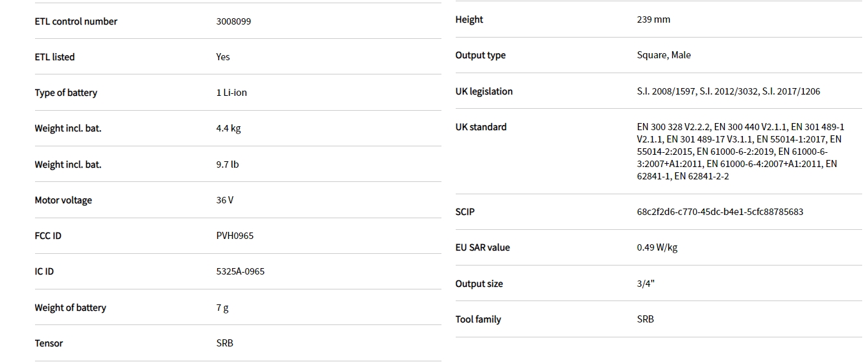868x362 pixels.
Task: Click the Motor voltage 36 V value
Action: [225, 200]
